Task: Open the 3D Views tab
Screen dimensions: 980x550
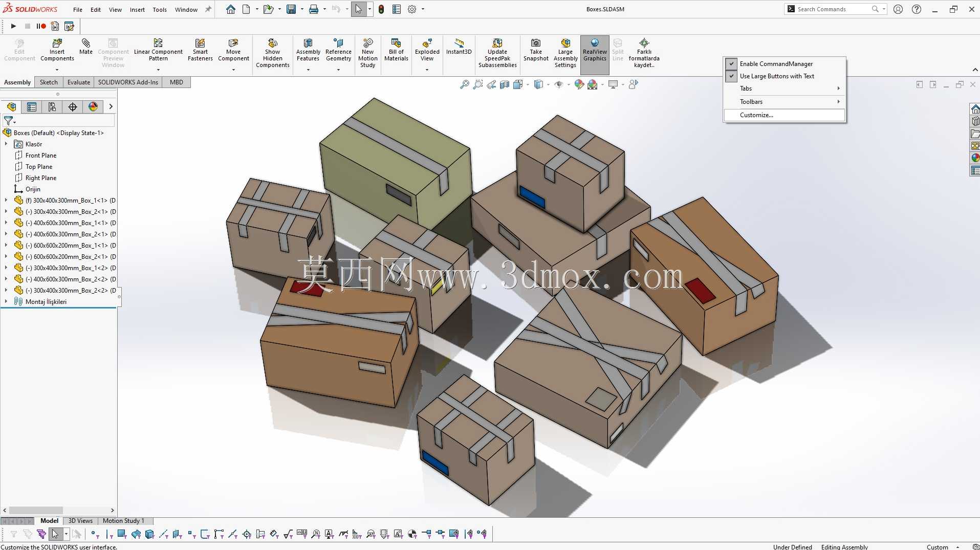Action: (x=80, y=521)
